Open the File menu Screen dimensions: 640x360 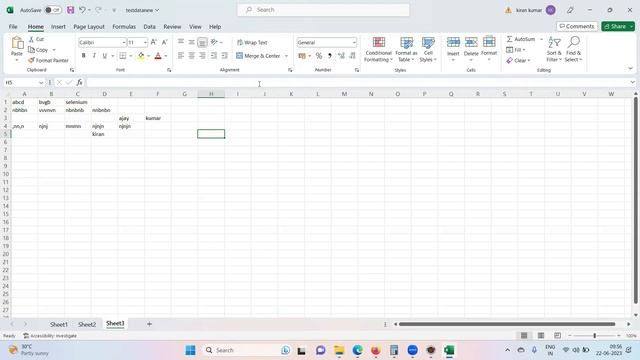(13, 27)
